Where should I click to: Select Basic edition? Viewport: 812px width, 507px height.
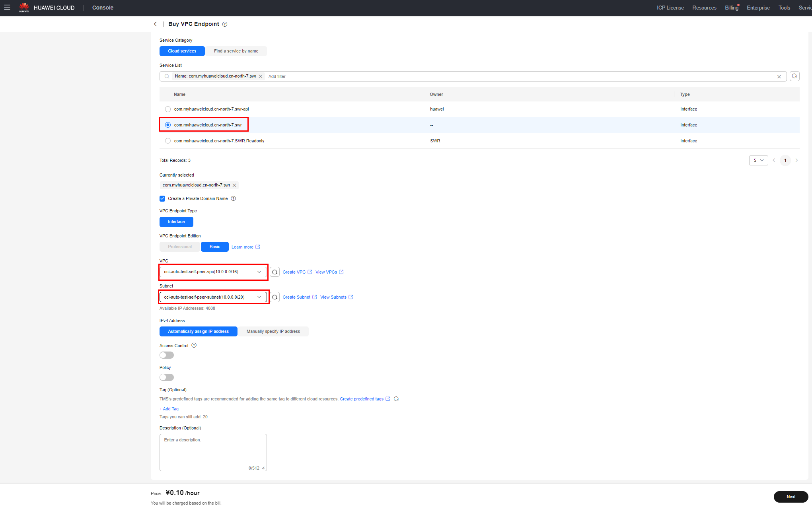pos(215,247)
